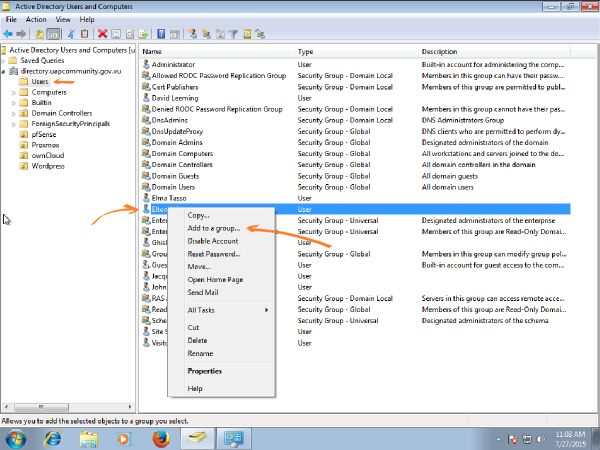Choose Send Mail in the context menu
Screen dimensions: 600x450
point(222,292)
